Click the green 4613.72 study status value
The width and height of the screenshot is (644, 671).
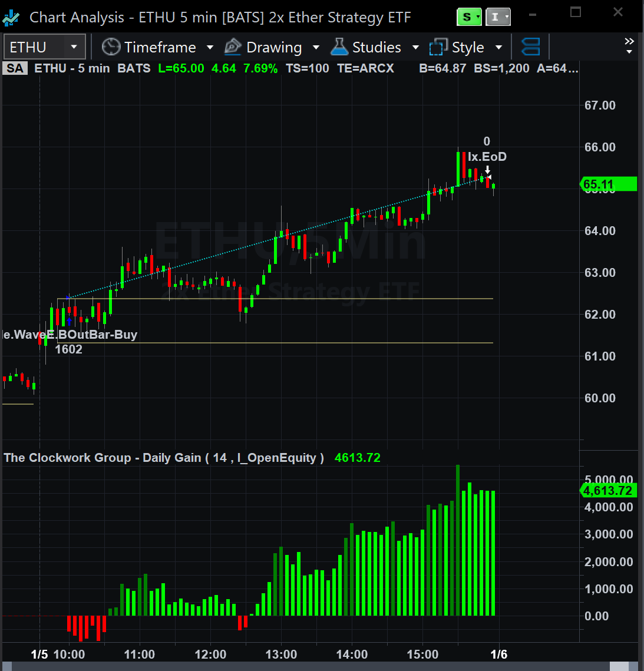click(x=357, y=458)
